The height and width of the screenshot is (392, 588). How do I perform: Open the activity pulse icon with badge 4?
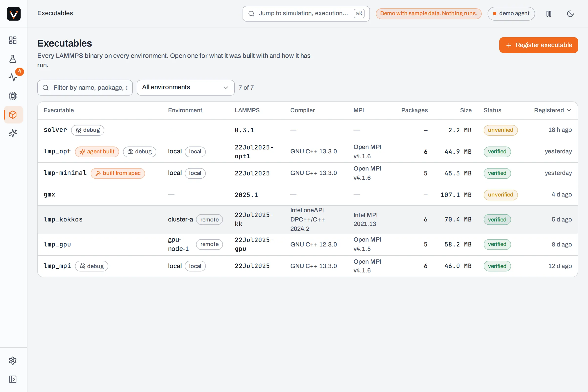pyautogui.click(x=13, y=77)
